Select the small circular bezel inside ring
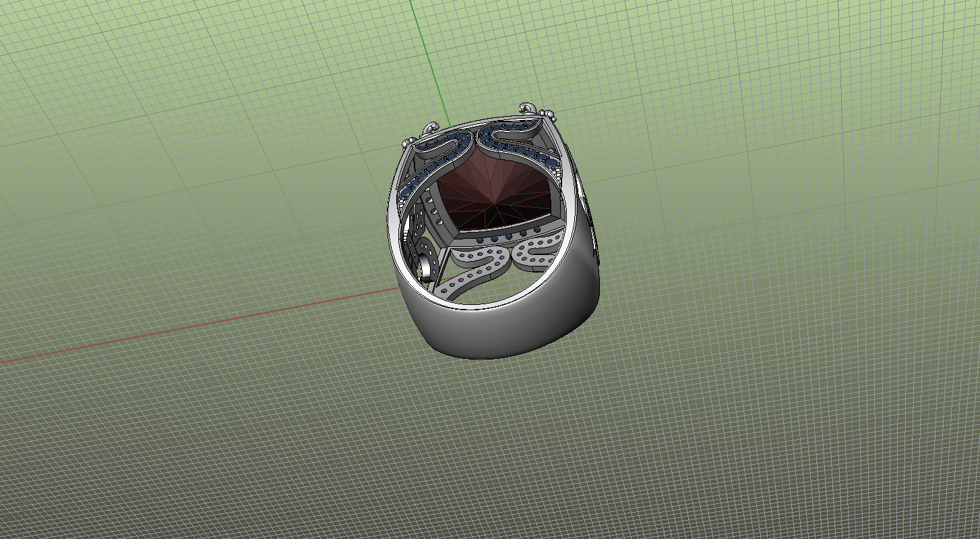 pyautogui.click(x=426, y=265)
